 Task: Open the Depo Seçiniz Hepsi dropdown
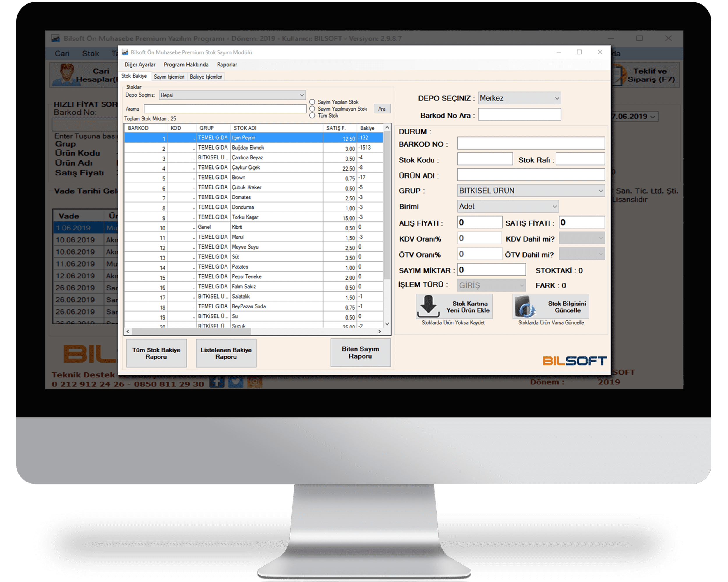point(232,95)
